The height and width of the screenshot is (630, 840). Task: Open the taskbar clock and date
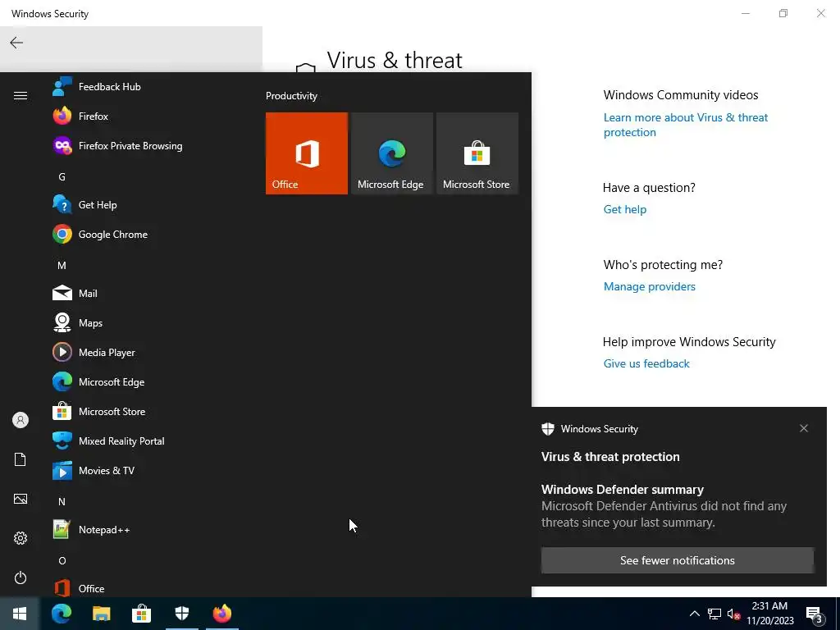click(x=769, y=614)
